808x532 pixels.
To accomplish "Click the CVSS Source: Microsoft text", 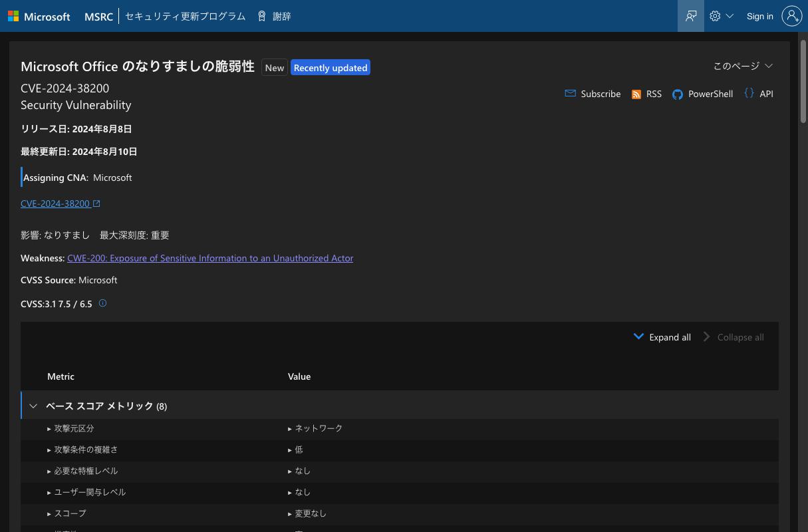I will [x=69, y=280].
